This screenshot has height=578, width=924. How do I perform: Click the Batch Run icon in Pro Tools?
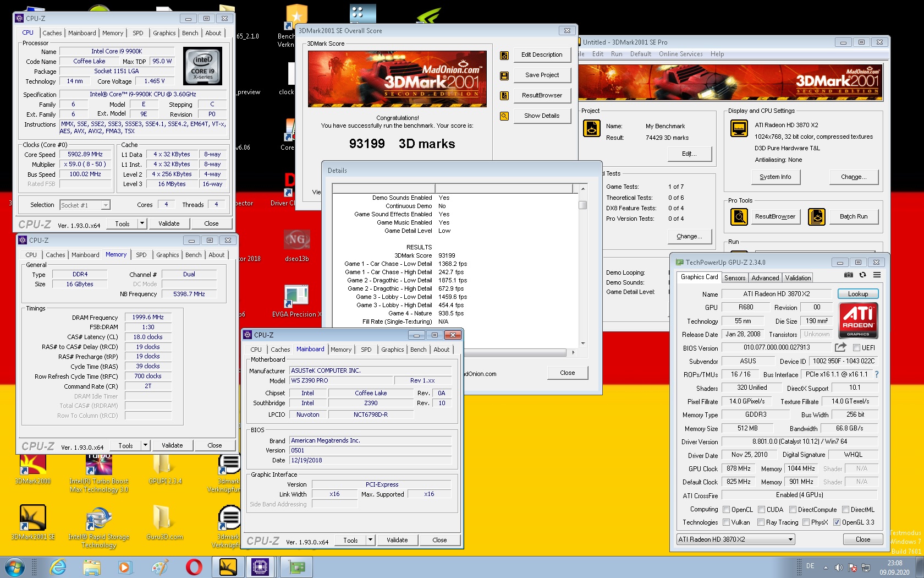click(x=817, y=217)
